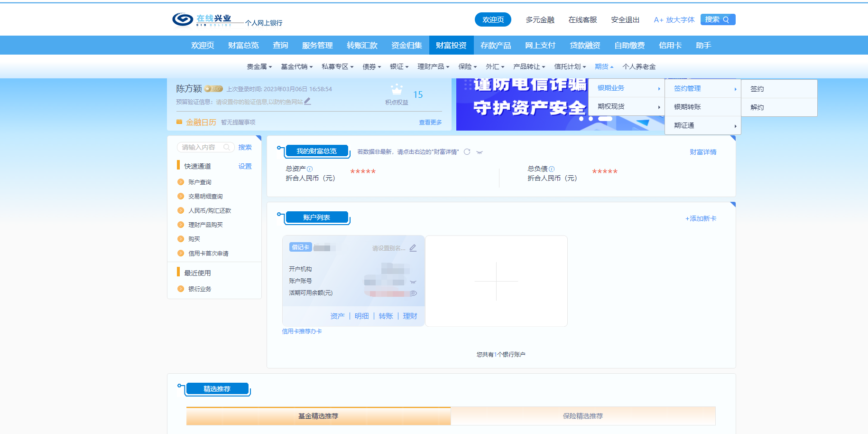
Task: Click the info icon beside 总资产
Action: (x=310, y=169)
